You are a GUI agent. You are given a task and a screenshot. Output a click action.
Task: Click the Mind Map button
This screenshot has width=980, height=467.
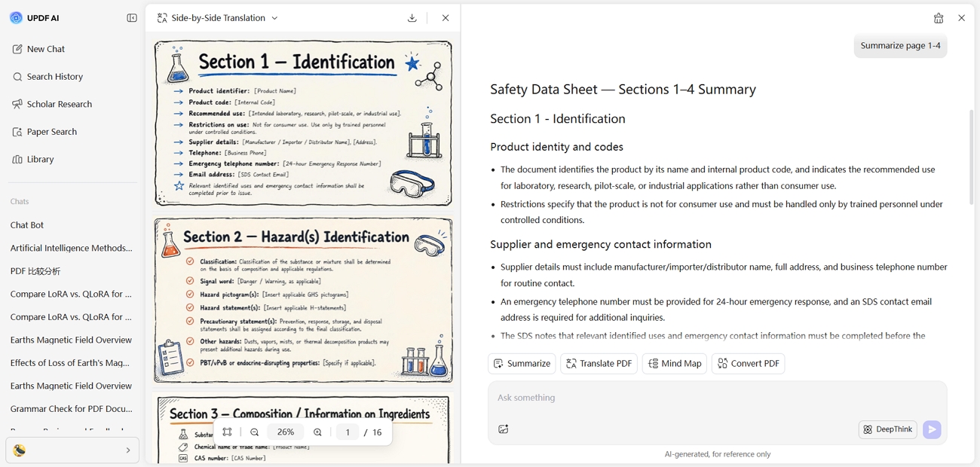coord(675,364)
